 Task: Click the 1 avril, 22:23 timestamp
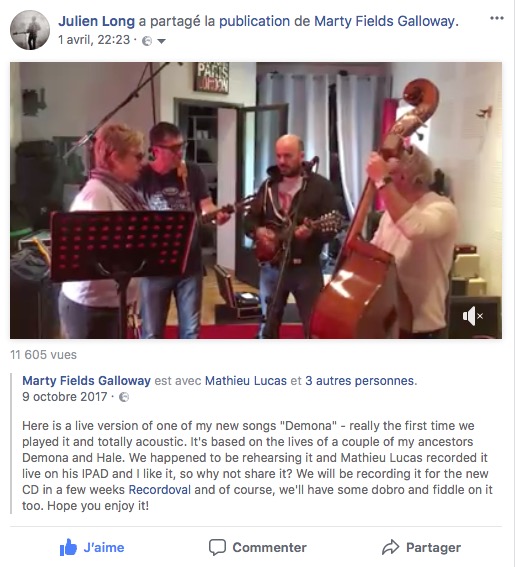click(94, 39)
